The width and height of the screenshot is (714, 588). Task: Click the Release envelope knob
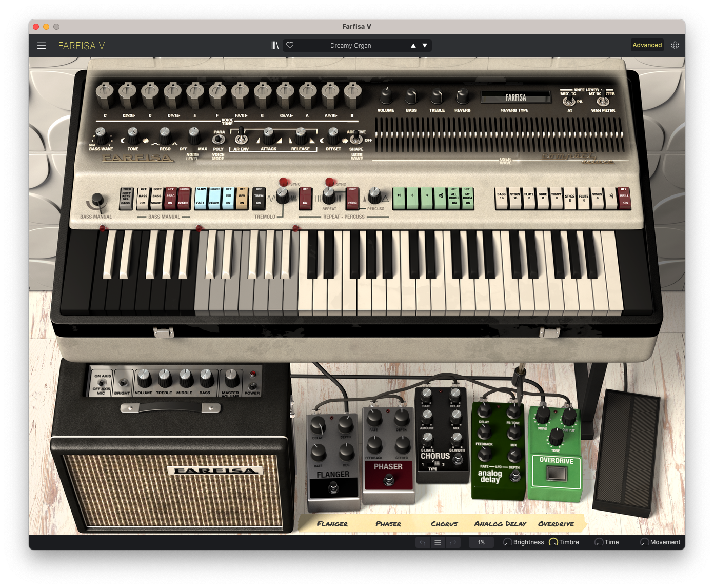[301, 136]
